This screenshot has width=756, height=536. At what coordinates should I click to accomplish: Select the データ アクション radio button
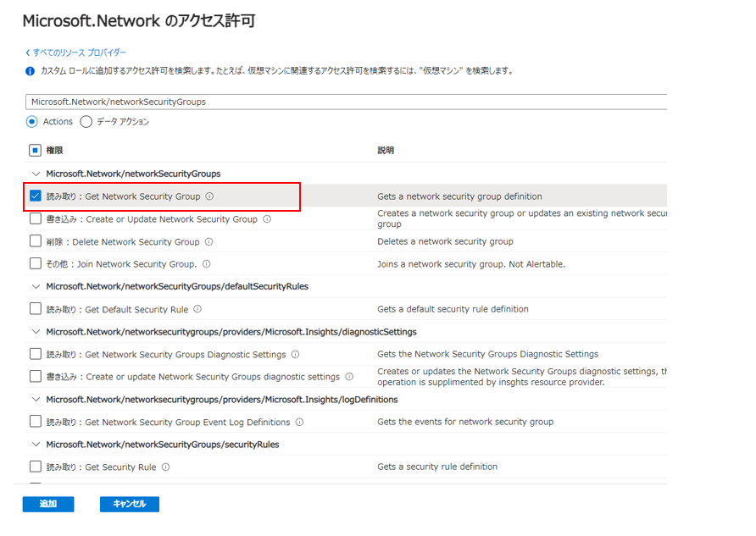pos(86,121)
